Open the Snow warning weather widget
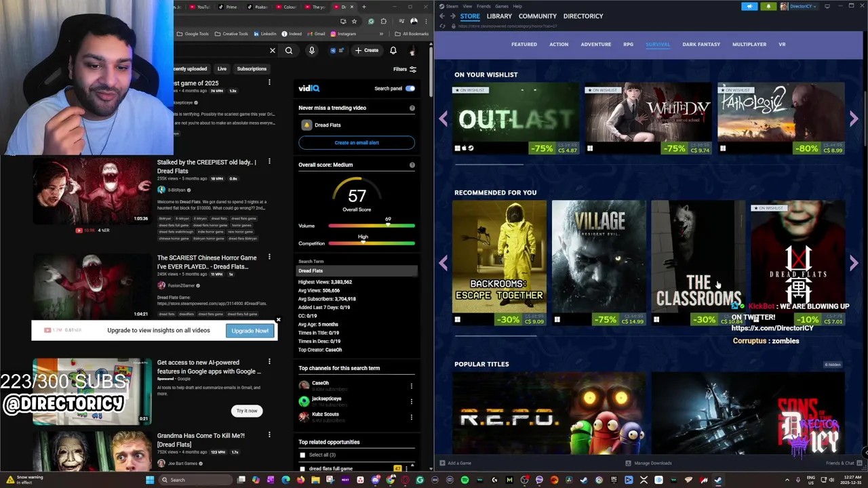The height and width of the screenshot is (488, 868). coord(24,480)
